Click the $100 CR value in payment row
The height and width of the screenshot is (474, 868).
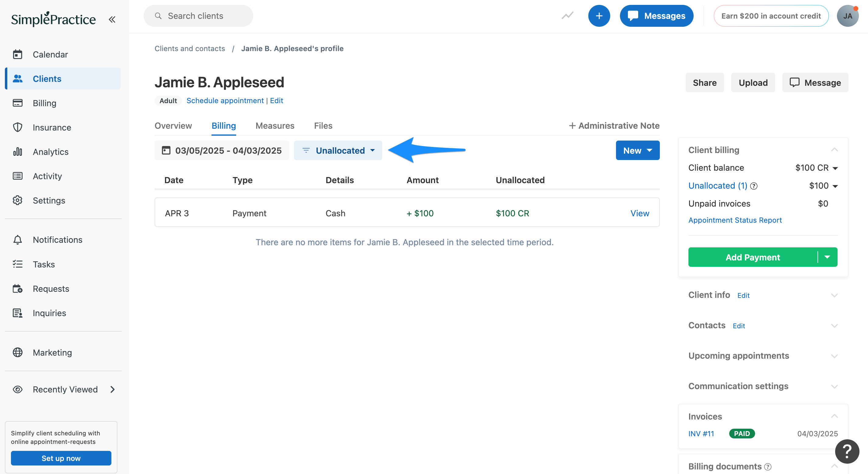coord(512,213)
